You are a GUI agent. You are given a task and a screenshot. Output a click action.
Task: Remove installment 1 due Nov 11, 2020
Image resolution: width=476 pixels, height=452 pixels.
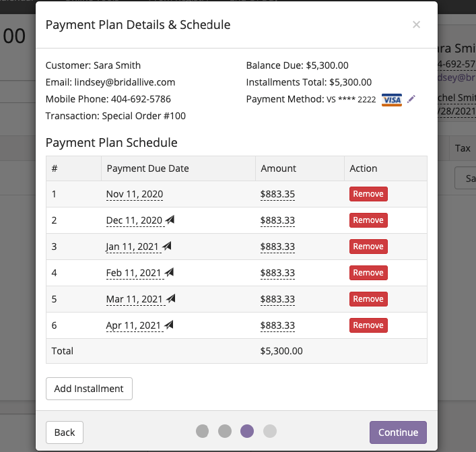pos(368,194)
